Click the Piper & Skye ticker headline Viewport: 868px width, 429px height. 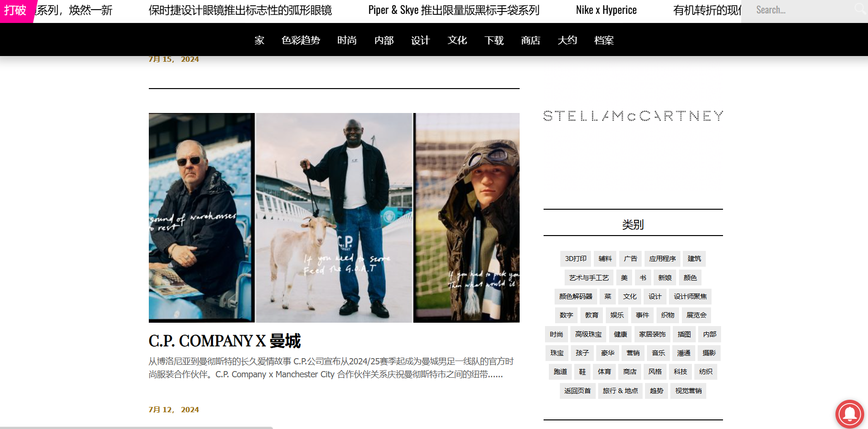(x=454, y=10)
